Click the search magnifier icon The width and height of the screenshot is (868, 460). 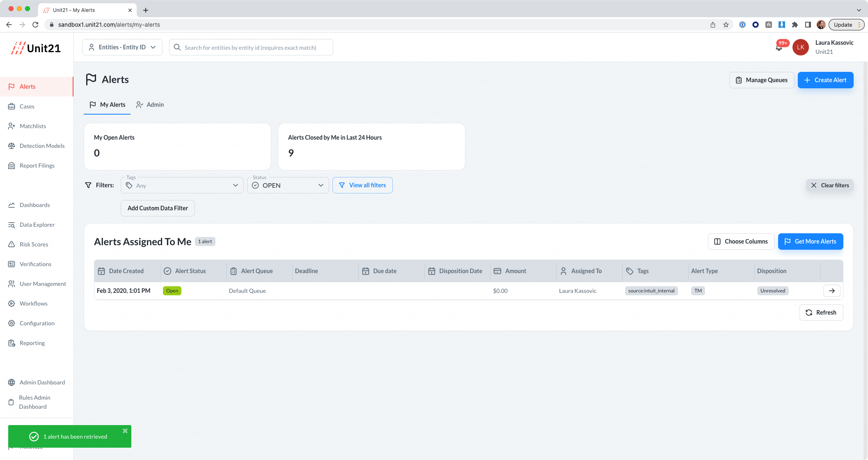[177, 47]
